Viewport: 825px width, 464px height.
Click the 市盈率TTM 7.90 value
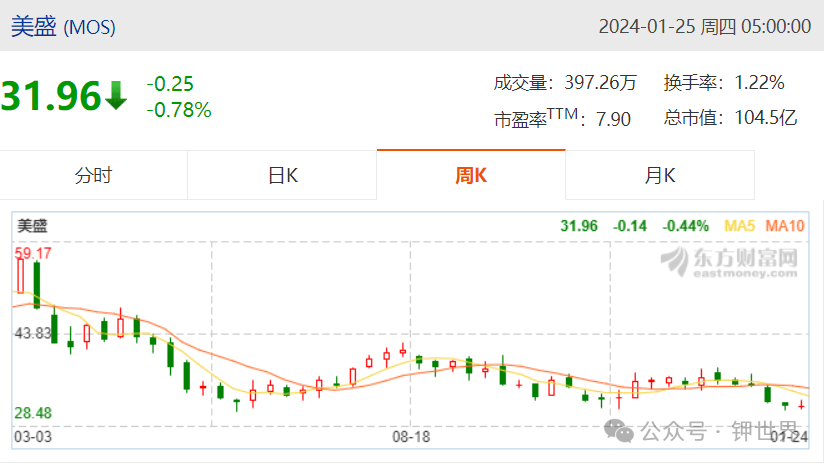click(613, 119)
